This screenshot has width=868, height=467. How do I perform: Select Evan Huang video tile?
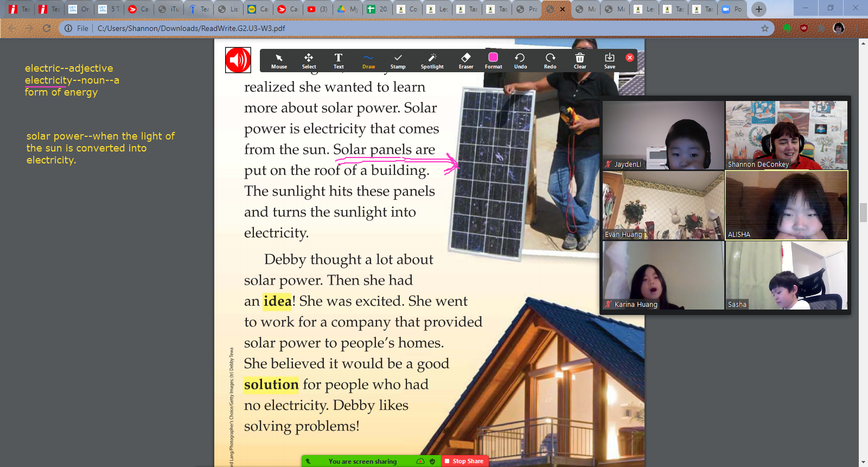point(663,205)
